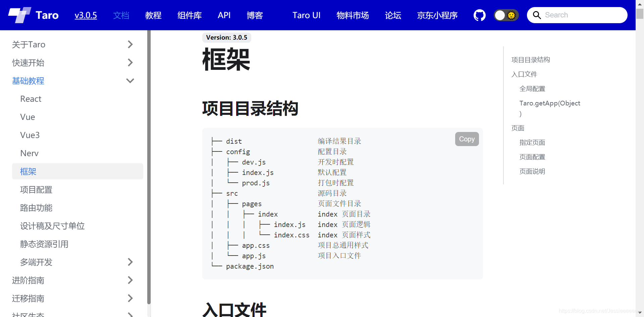The image size is (644, 317).
Task: Open the 物料市场 nav link
Action: pos(353,15)
